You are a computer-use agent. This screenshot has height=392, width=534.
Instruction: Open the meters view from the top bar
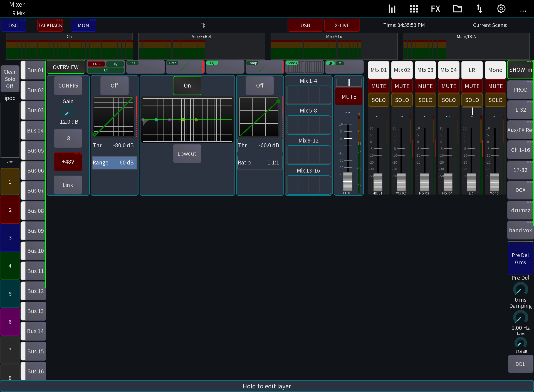[x=392, y=9]
